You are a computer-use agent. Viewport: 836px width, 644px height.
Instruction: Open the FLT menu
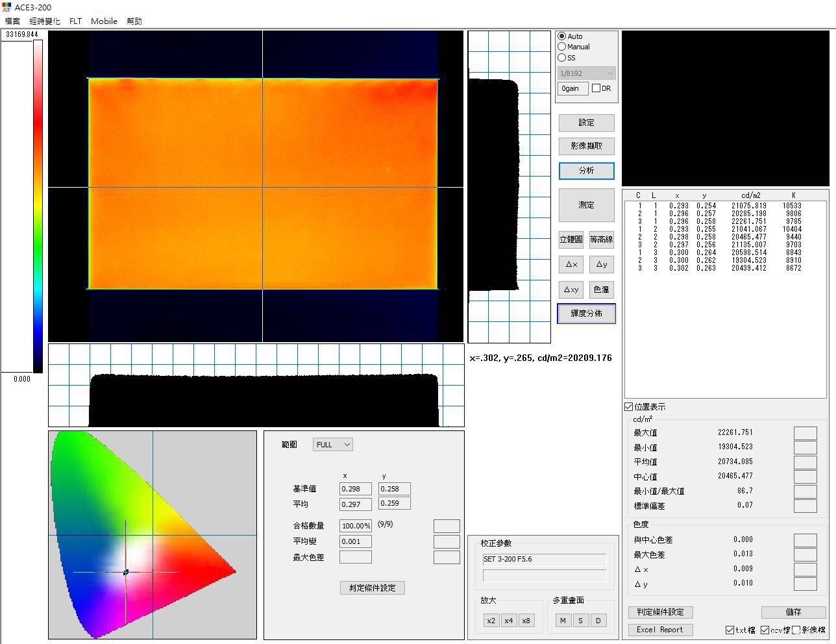pos(76,21)
